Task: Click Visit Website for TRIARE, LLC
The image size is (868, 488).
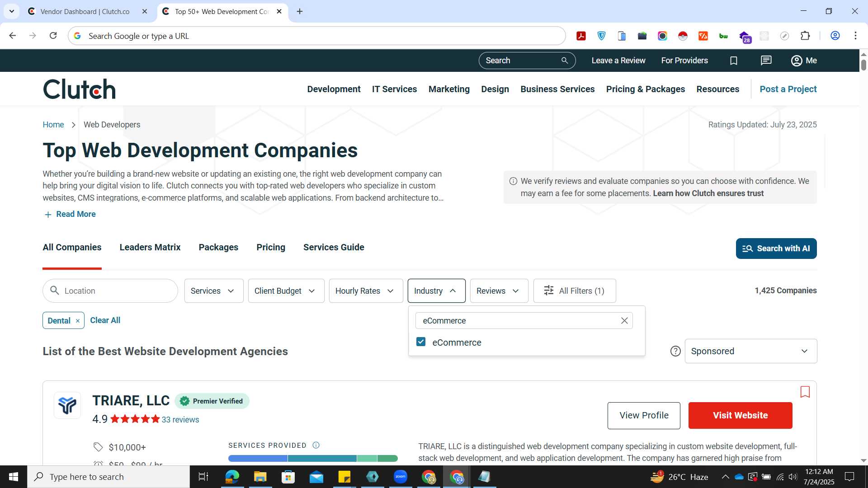Action: tap(740, 415)
